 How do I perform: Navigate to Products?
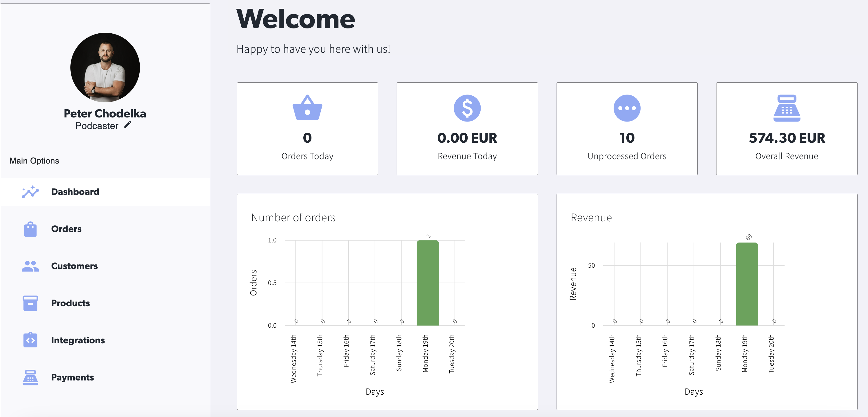pyautogui.click(x=105, y=303)
